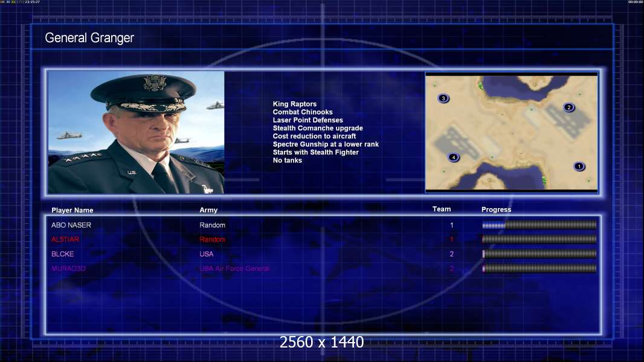Click USA Air Force General army
This screenshot has width=644, height=362.
[234, 268]
